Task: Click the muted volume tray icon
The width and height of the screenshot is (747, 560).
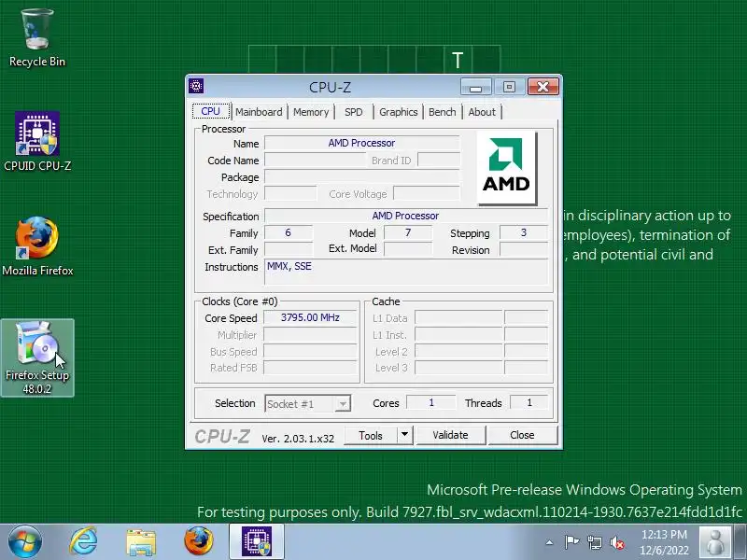Action: (x=617, y=542)
